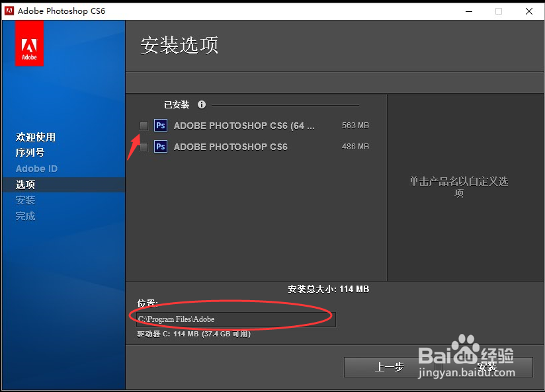Check the 486 MB Photoshop CS6 checkbox
Image resolution: width=545 pixels, height=392 pixels.
pos(144,147)
